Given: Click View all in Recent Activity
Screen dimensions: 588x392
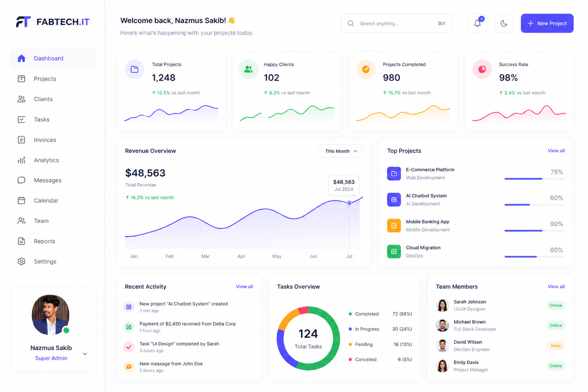Looking at the screenshot, I should pos(244,286).
